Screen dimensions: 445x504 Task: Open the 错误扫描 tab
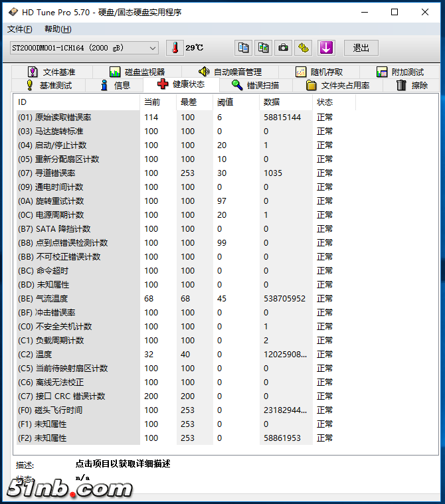pyautogui.click(x=255, y=85)
